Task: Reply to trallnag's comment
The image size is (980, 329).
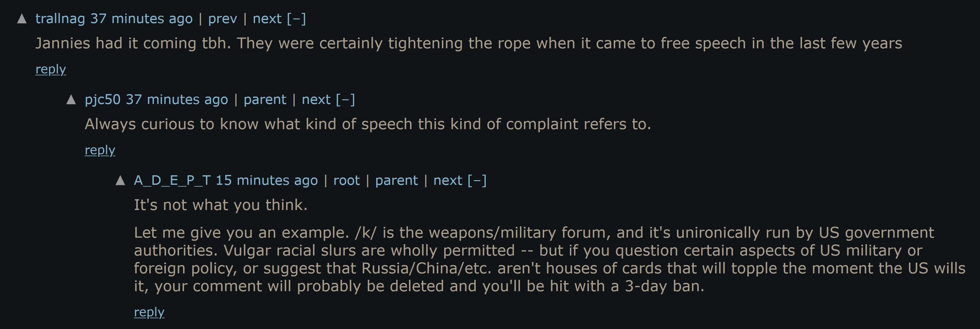Action: [50, 69]
